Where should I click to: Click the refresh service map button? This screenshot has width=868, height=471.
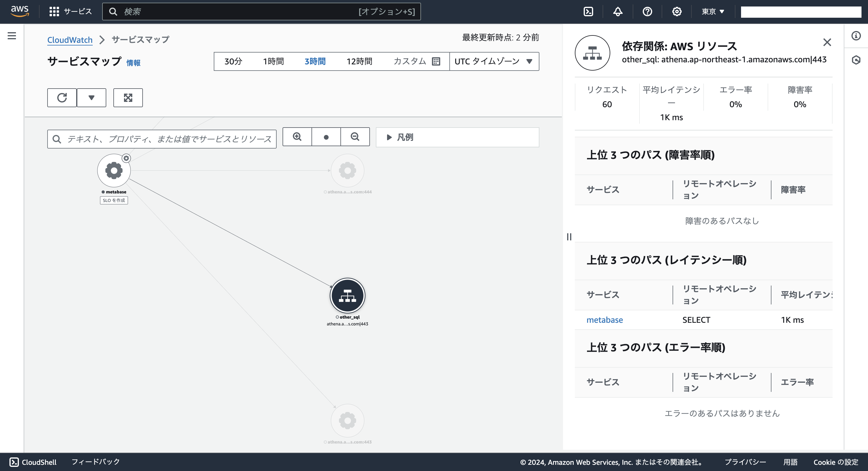click(62, 98)
